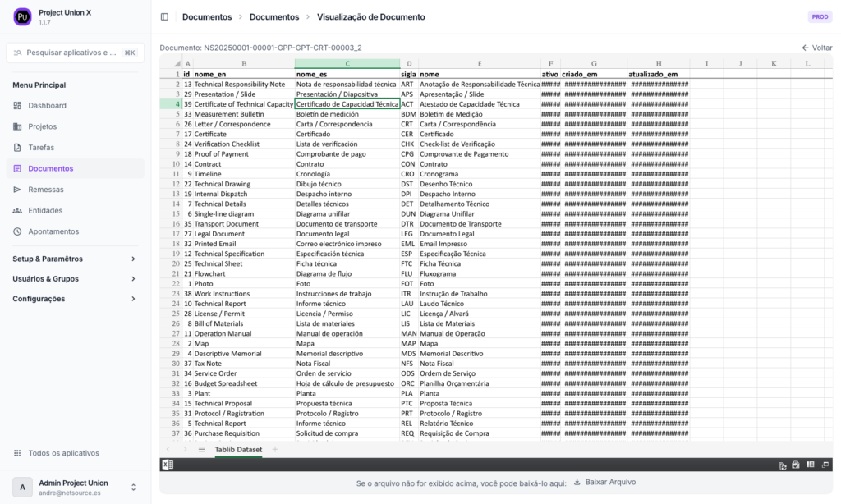This screenshot has width=841, height=504.
Task: Toggle the sidebar panel icon
Action: [x=164, y=17]
